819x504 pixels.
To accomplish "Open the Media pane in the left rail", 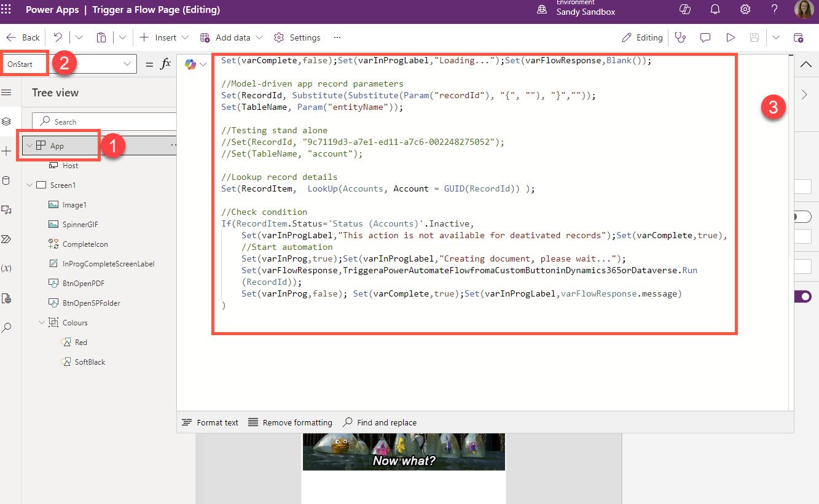I will [7, 209].
